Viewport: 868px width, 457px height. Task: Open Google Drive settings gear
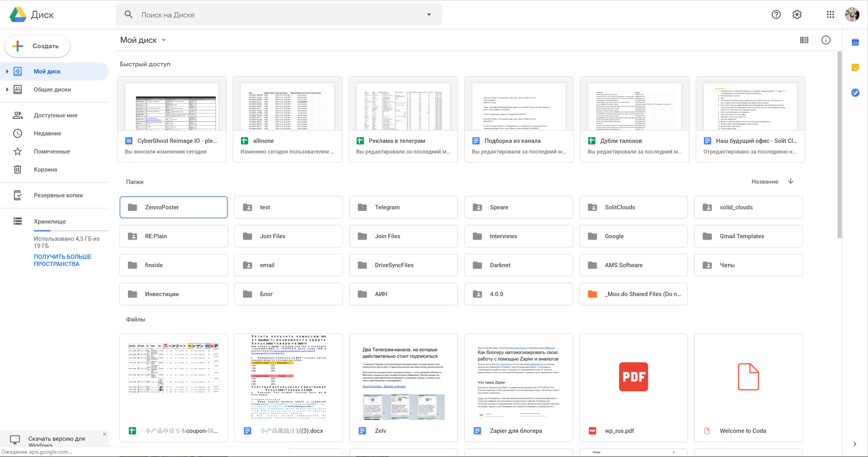[x=797, y=14]
